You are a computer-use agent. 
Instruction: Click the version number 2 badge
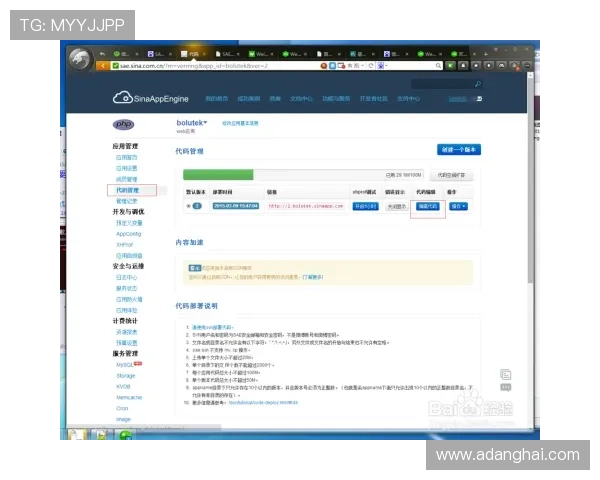coord(197,206)
